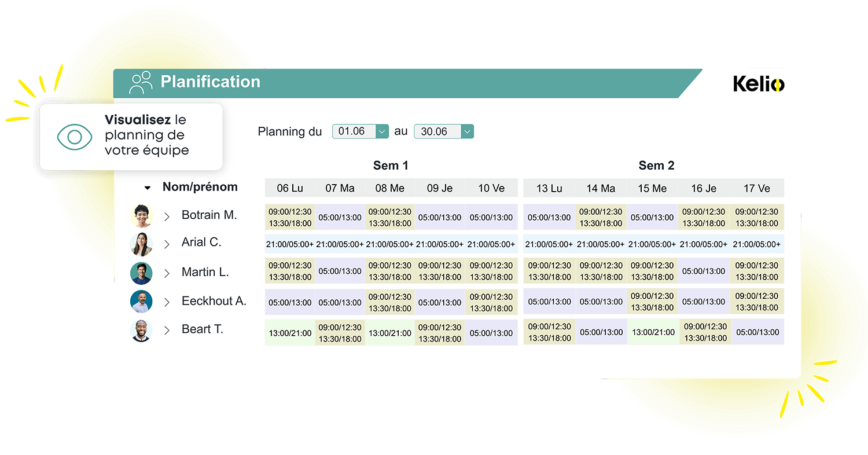Click the Sem 2 week heading
The image size is (868, 455).
coord(656,166)
